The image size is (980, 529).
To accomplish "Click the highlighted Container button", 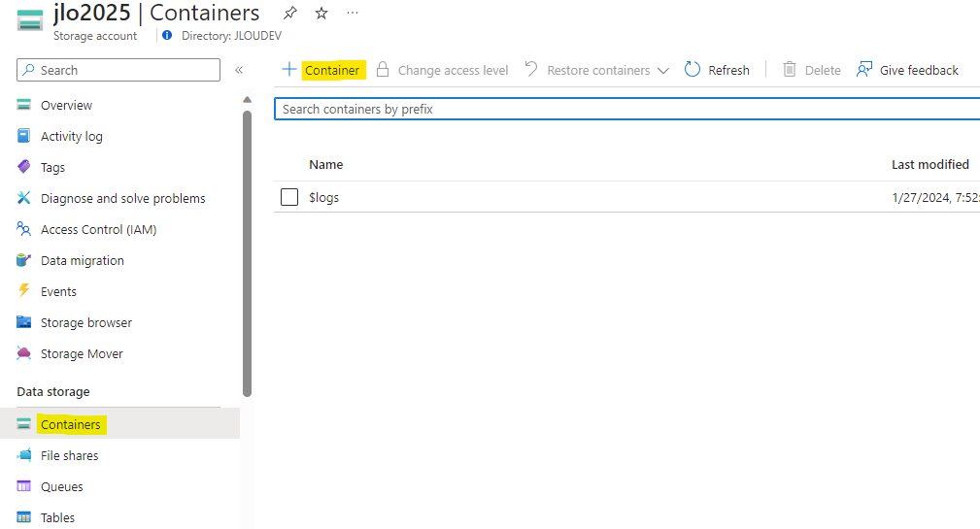I will point(332,70).
